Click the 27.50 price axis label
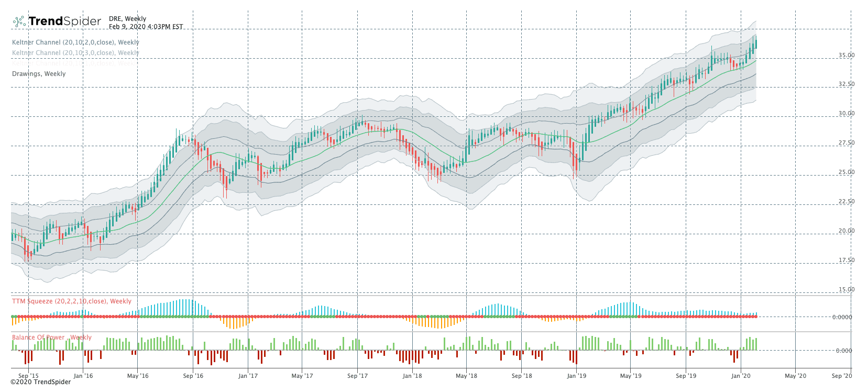 [x=847, y=143]
